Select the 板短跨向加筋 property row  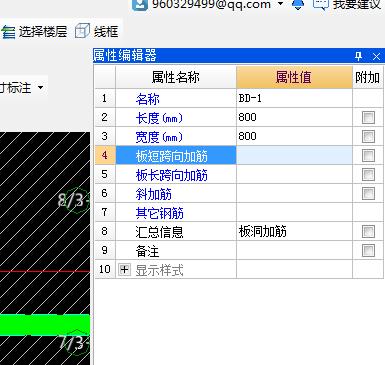176,156
